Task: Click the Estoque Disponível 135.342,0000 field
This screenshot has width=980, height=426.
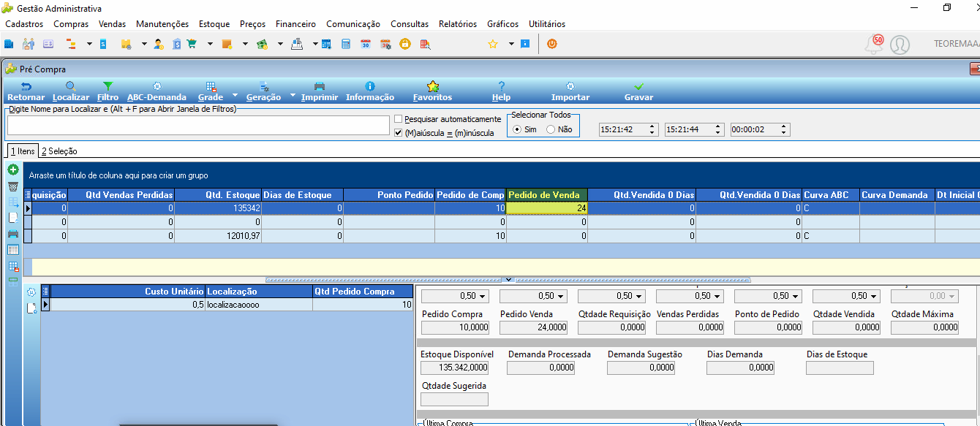Action: (455, 368)
